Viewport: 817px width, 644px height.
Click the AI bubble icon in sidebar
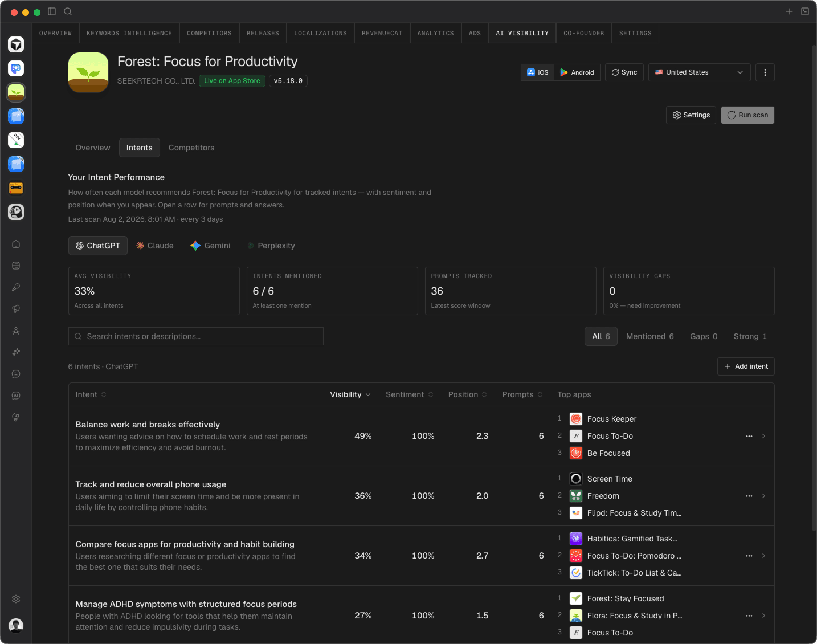(x=16, y=396)
